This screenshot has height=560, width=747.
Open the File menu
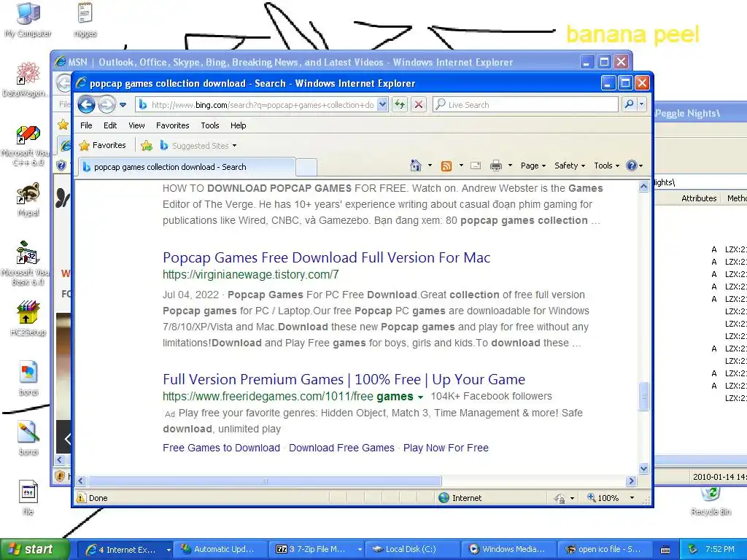[86, 125]
